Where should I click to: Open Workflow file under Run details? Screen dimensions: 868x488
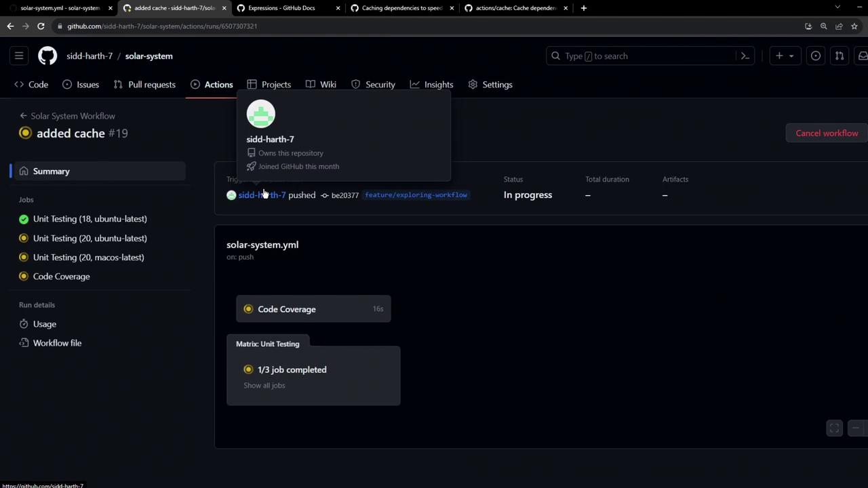pos(57,343)
